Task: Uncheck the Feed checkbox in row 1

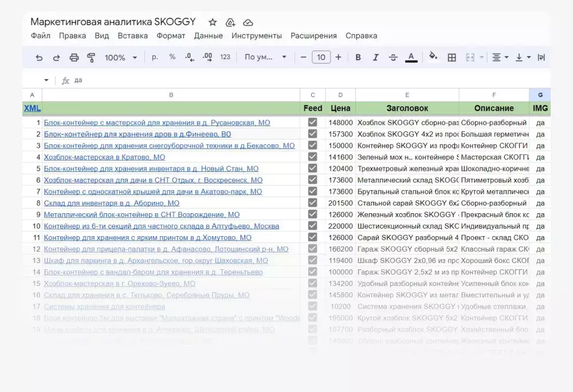Action: 312,123
